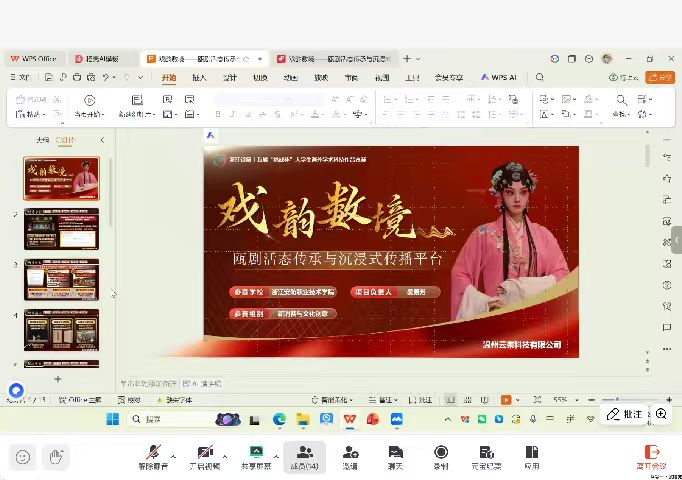Collapse the slide thumbnail panel arrow

[102, 141]
